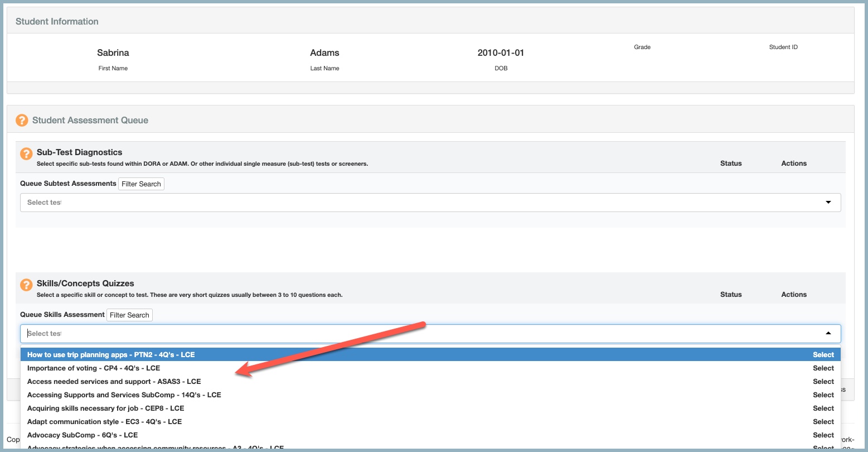Pick Access needed services and support option
The width and height of the screenshot is (868, 452).
click(x=114, y=382)
